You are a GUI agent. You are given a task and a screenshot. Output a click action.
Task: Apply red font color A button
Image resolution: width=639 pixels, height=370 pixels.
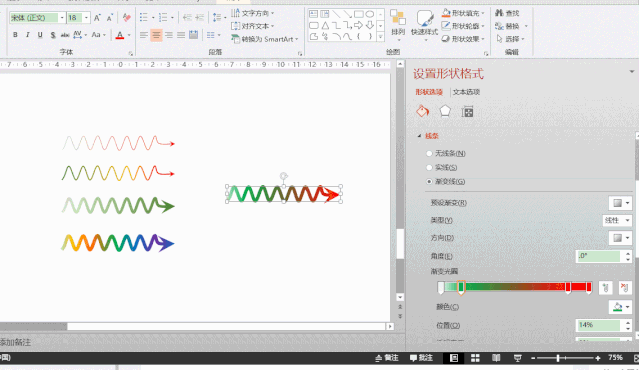pyautogui.click(x=119, y=35)
